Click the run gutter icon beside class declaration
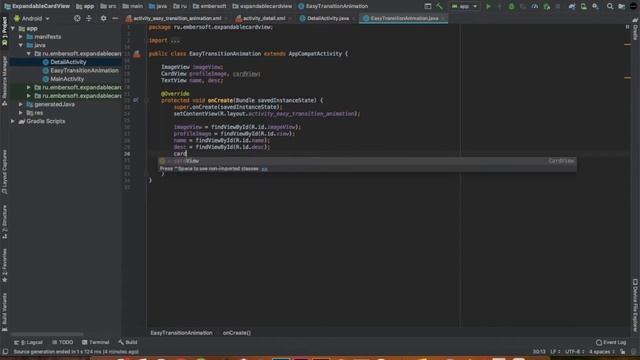640x360 pixels. click(136, 54)
